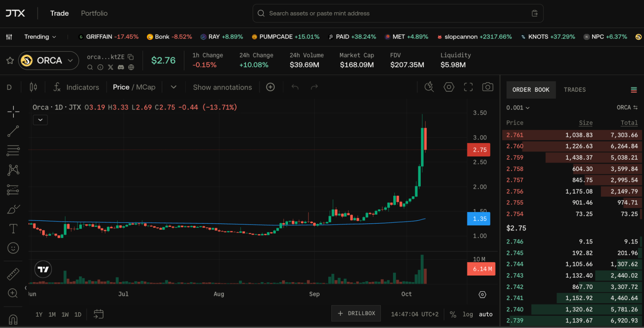Open chart settings hexagon icon

point(449,87)
